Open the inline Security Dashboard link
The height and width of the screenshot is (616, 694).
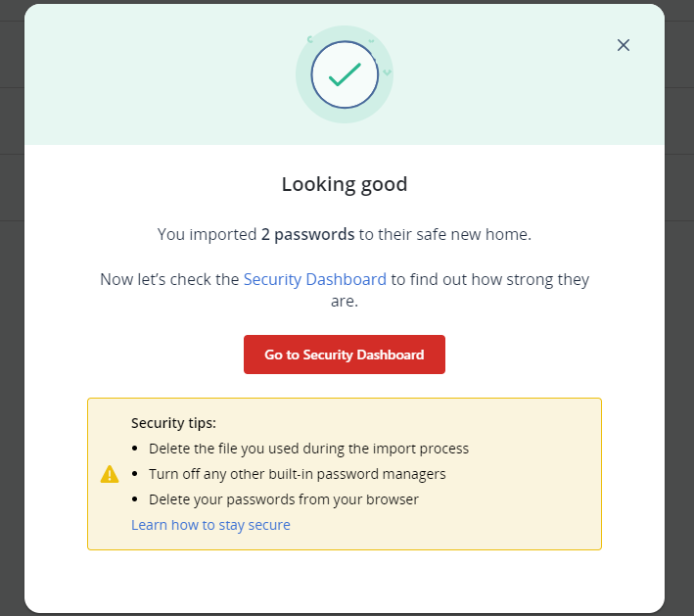click(314, 279)
